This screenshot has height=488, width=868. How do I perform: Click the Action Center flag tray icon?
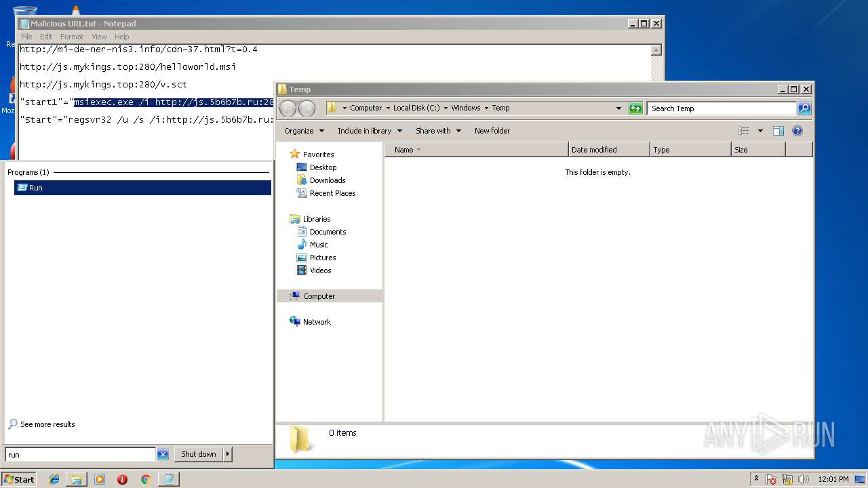(771, 479)
